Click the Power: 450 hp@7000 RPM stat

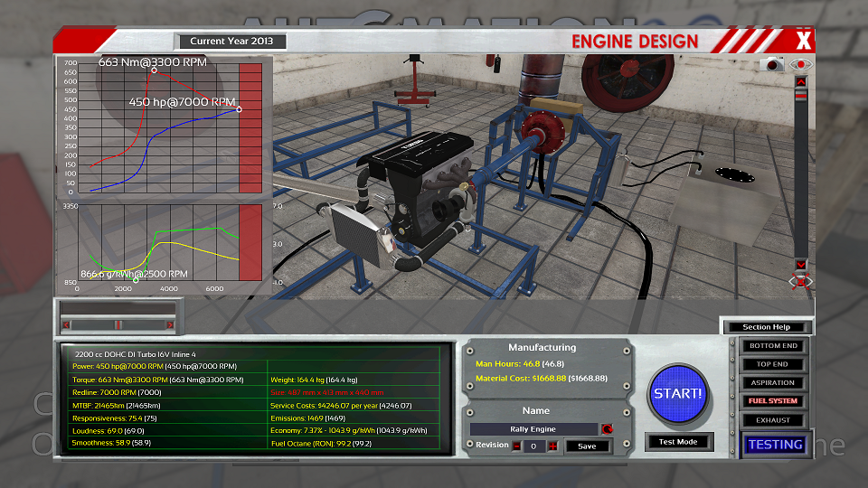[x=155, y=366]
